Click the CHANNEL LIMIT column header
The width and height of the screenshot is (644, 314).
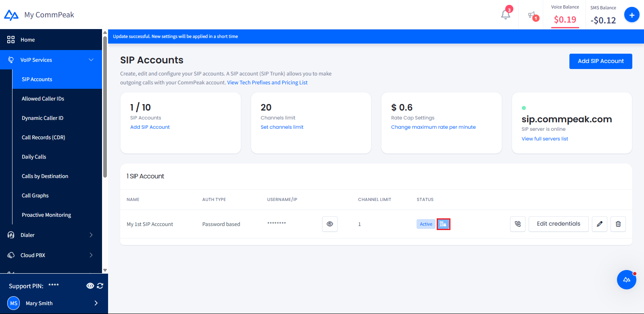[375, 199]
